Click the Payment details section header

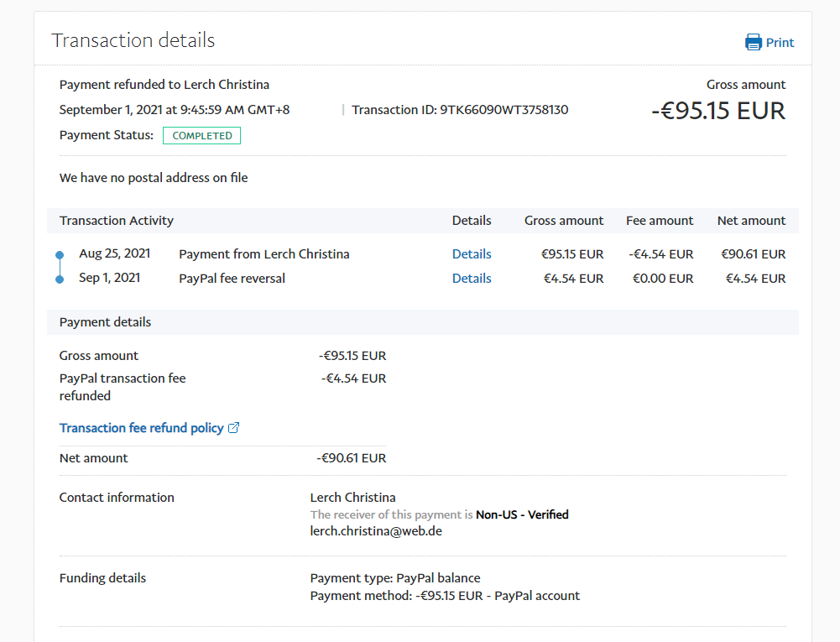coord(105,322)
